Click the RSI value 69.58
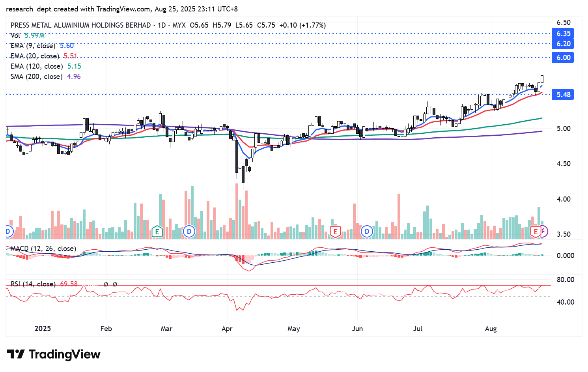 pos(69,284)
